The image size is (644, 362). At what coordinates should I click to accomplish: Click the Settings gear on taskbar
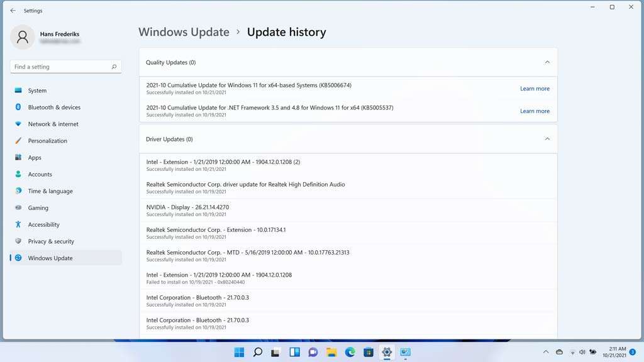coord(387,352)
